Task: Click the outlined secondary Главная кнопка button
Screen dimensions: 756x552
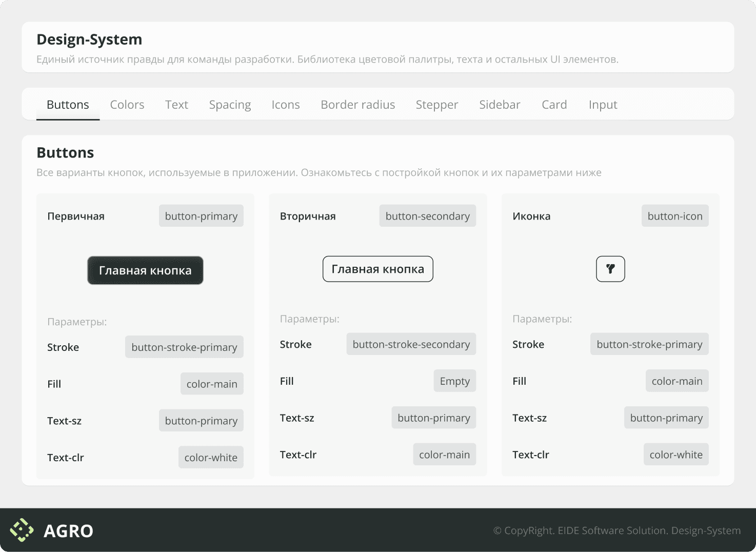Action: (378, 269)
